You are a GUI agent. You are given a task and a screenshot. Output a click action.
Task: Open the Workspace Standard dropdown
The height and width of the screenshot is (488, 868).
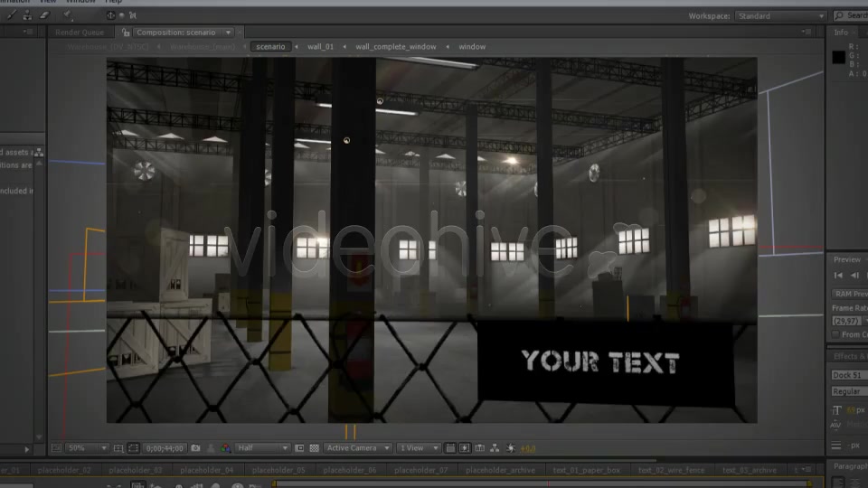tap(780, 16)
